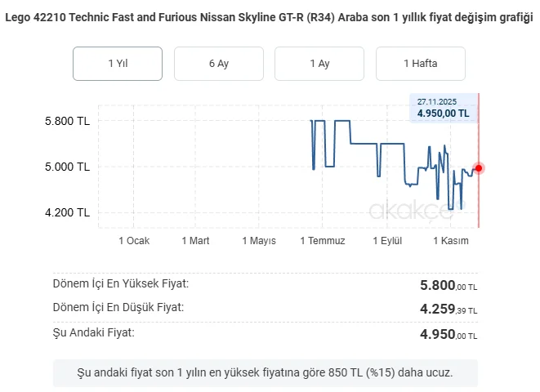Select the 1 Yıl period button

pos(118,64)
